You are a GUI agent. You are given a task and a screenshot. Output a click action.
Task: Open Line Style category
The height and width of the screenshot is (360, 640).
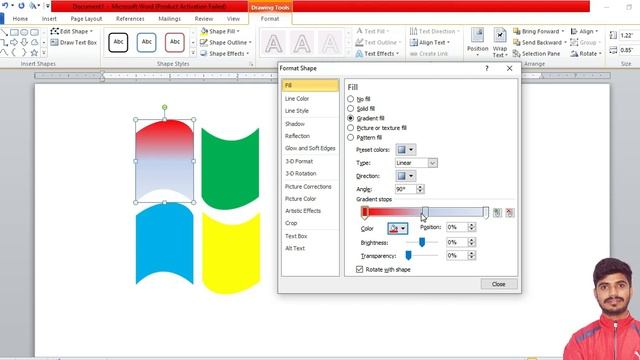click(310, 111)
